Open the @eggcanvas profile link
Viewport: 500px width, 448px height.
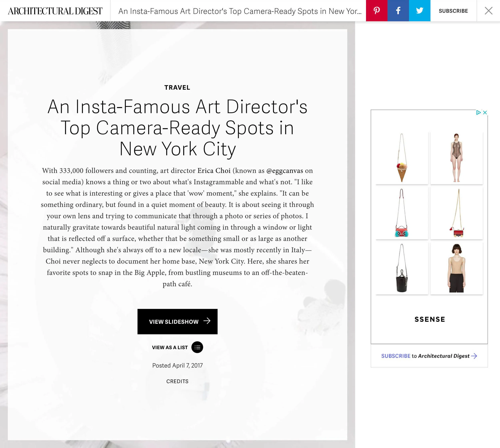coord(285,171)
